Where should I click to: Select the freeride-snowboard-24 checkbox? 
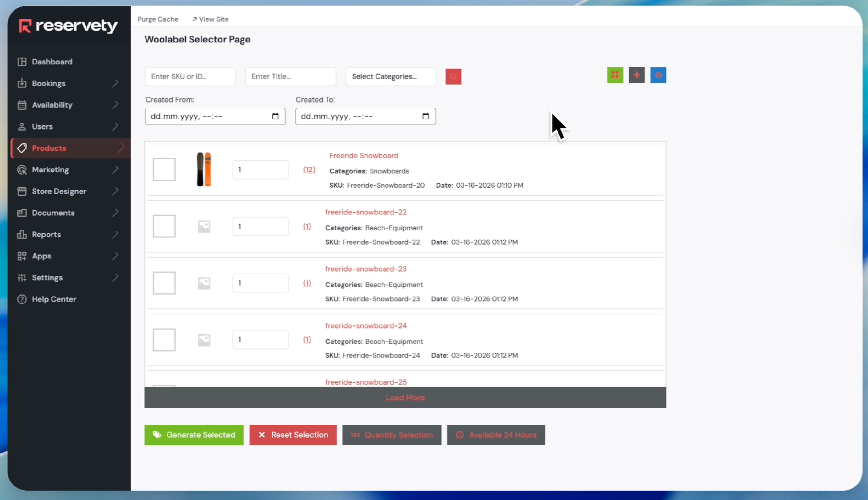click(x=164, y=340)
